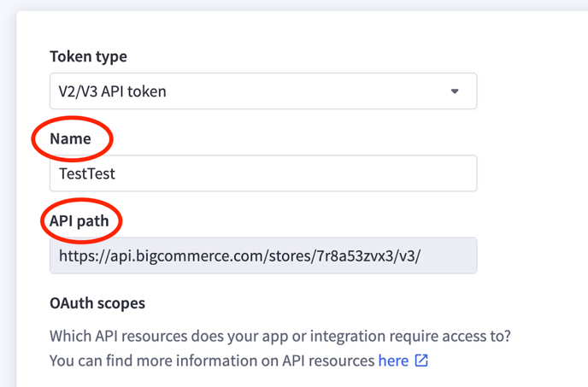Screen dimensions: 588x387
Task: Click the 7r8a53zvx3 store hash in URL
Action: (x=355, y=256)
